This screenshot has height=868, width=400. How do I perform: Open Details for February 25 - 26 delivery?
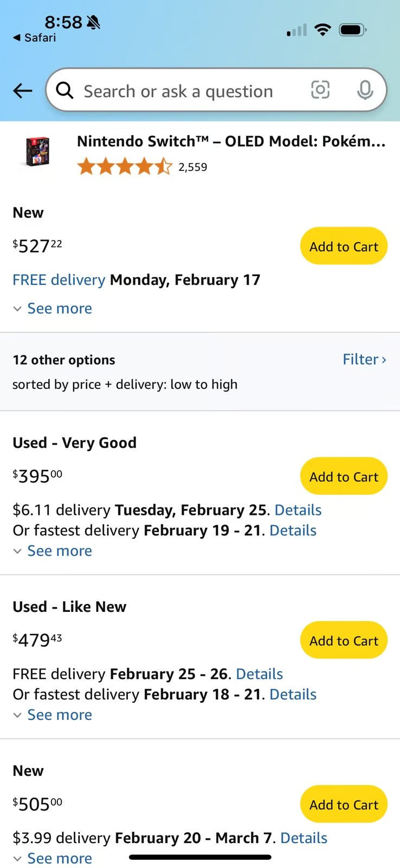[260, 674]
